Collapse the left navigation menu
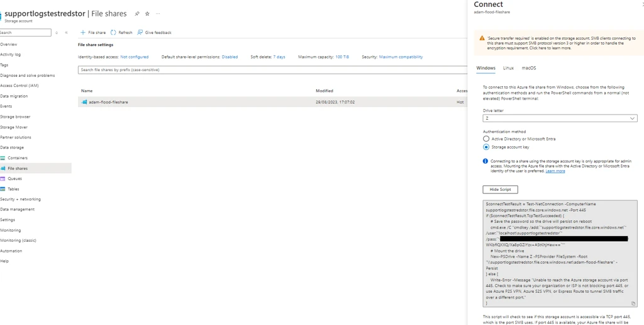Image resolution: width=644 pixels, height=325 pixels. pyautogui.click(x=66, y=33)
